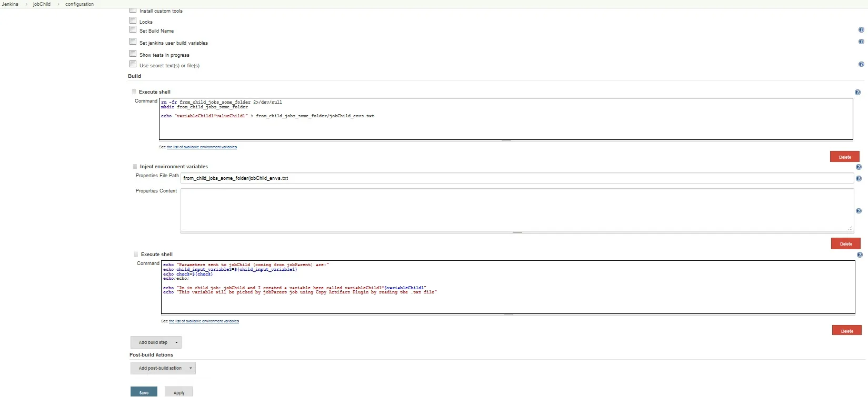
Task: Click the Build section heading
Action: pyautogui.click(x=134, y=76)
